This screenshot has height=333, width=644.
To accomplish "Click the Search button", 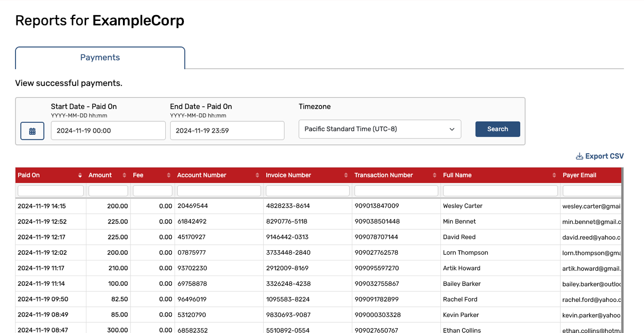I will (497, 129).
